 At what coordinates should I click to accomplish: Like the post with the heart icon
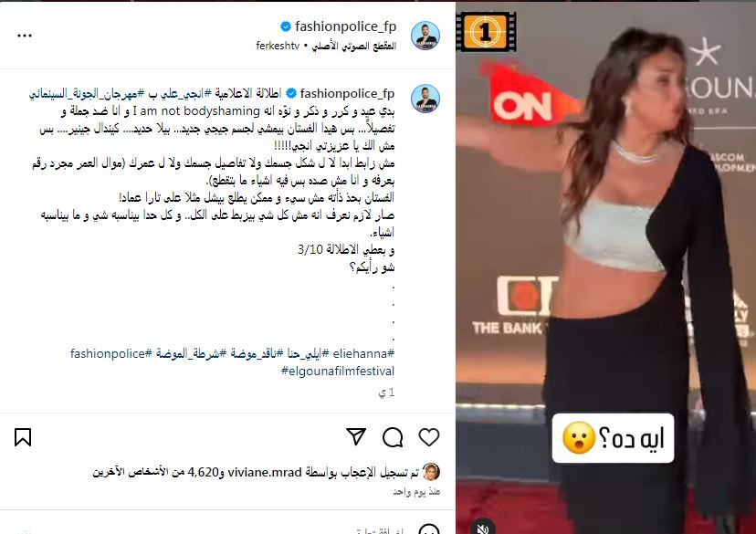point(428,437)
